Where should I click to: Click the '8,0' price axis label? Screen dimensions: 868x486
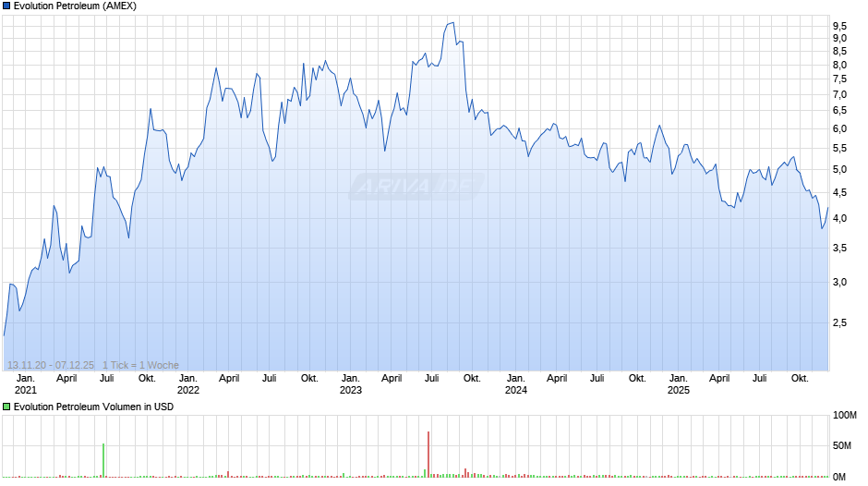pos(839,66)
